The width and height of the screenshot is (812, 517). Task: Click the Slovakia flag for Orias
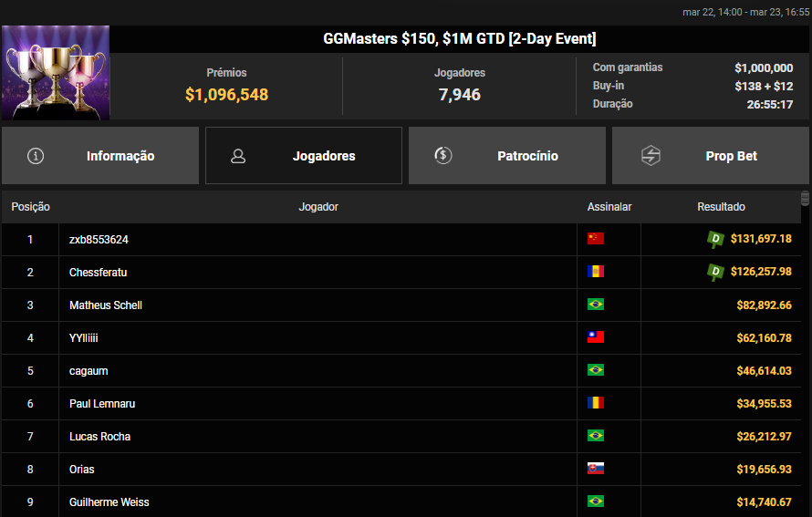tap(596, 469)
